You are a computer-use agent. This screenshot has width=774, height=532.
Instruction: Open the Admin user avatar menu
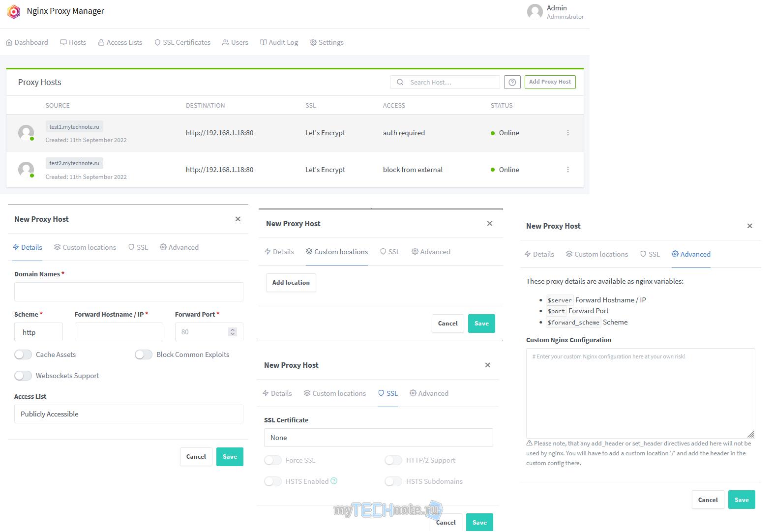point(535,12)
